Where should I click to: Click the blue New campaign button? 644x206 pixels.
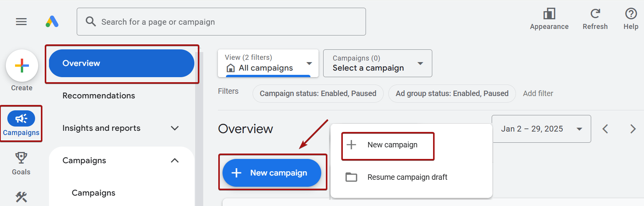click(x=272, y=173)
